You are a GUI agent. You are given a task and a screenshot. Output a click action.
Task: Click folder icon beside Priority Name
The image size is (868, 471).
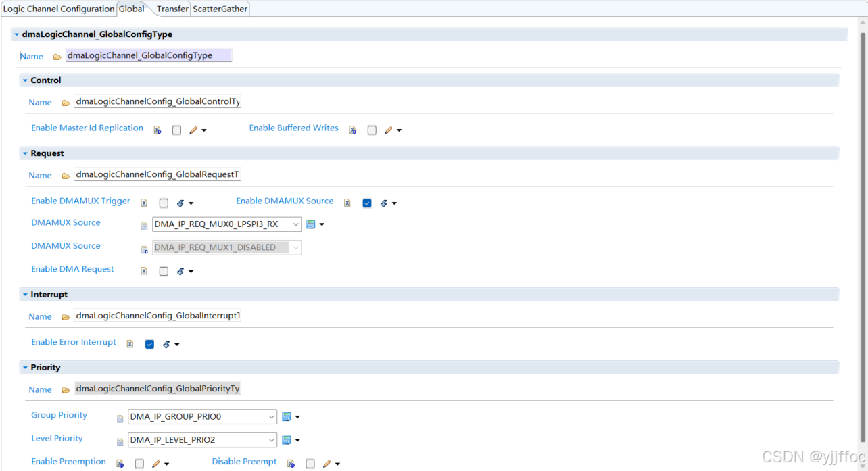[66, 390]
